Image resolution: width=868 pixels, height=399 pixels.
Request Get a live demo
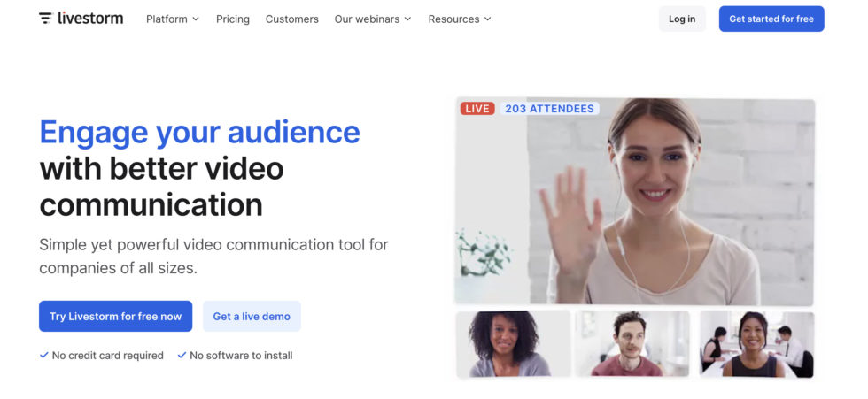click(x=252, y=316)
